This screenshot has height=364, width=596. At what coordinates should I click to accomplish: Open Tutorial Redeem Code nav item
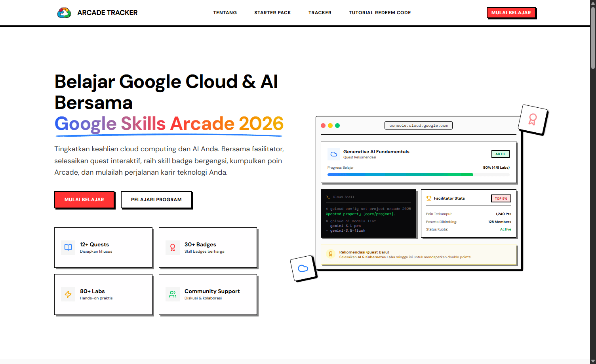pyautogui.click(x=380, y=13)
